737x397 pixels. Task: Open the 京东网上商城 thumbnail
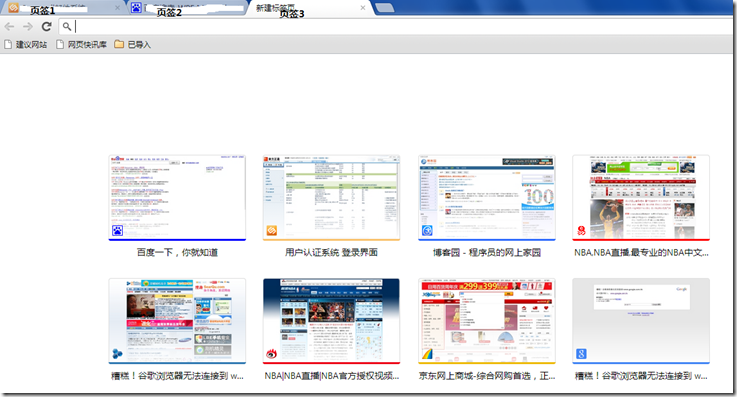tap(487, 321)
